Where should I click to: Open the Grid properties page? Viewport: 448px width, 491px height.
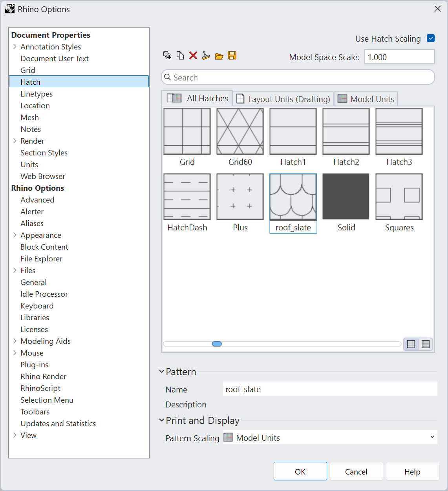pyautogui.click(x=28, y=70)
